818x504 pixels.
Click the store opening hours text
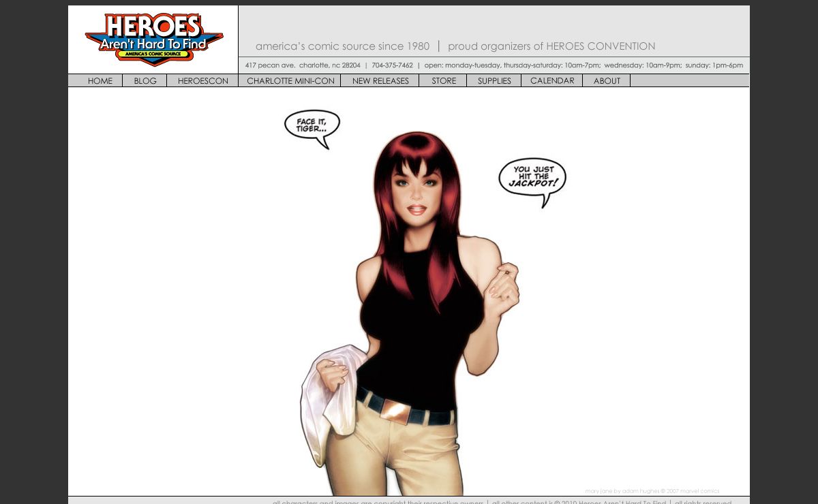584,65
